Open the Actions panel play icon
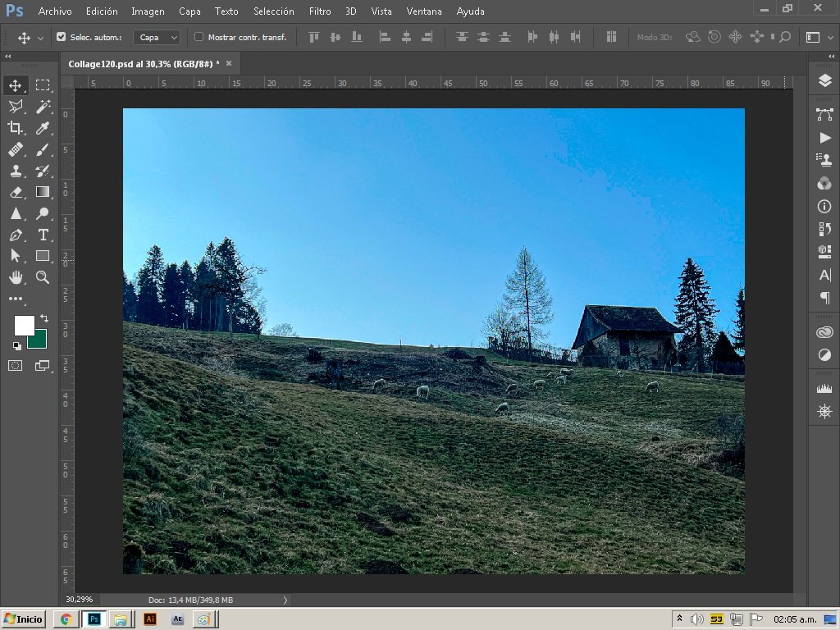 (825, 138)
